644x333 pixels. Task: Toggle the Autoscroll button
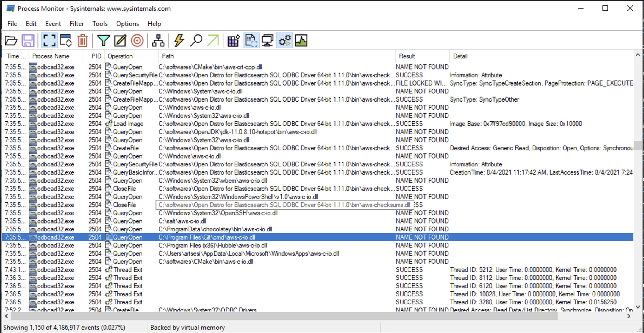(x=66, y=41)
